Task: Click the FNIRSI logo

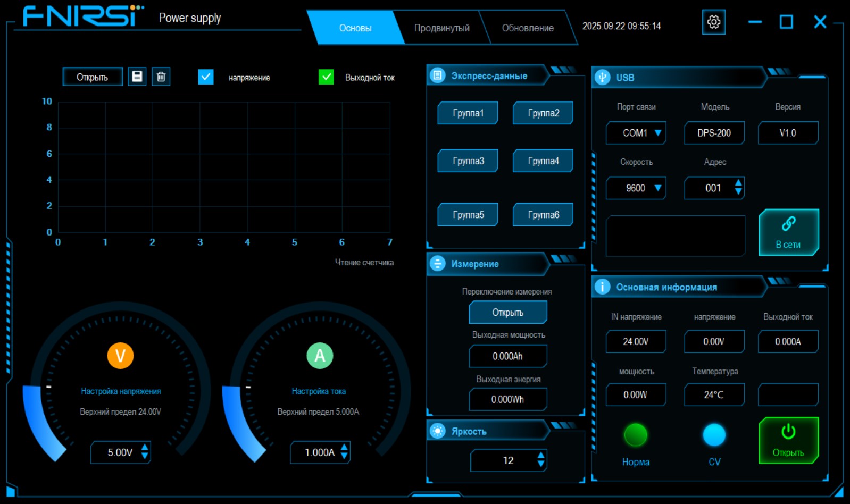Action: pyautogui.click(x=84, y=16)
